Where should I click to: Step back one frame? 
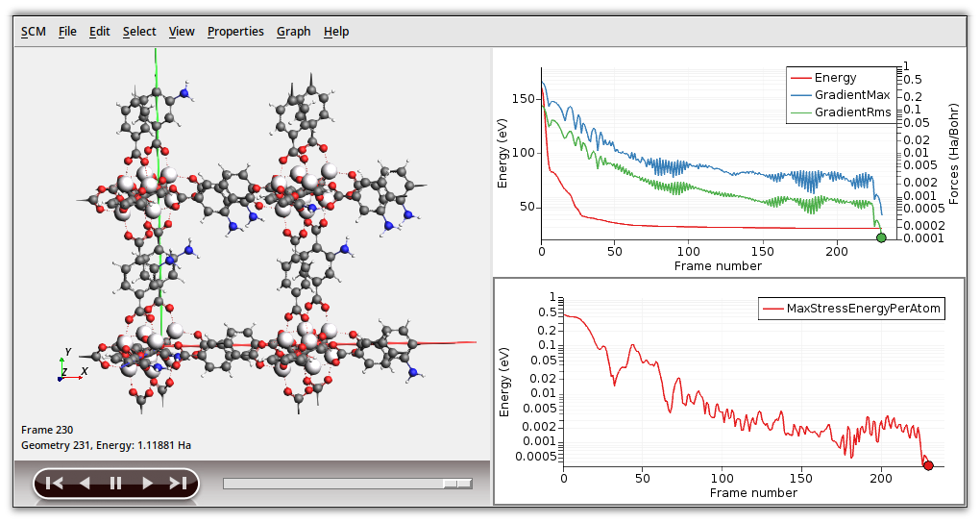85,483
